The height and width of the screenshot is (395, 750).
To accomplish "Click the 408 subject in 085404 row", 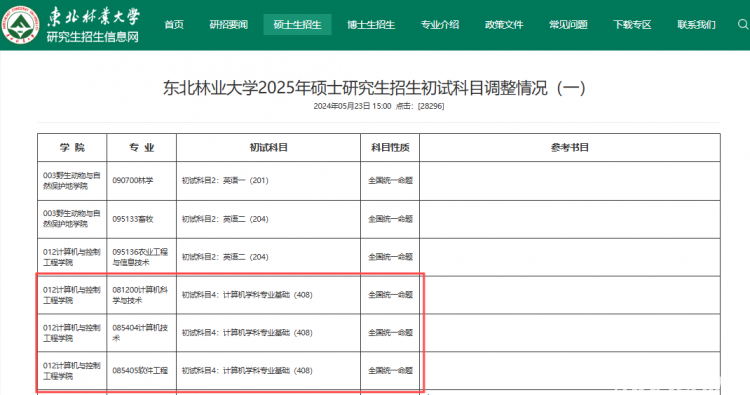I will [x=268, y=333].
